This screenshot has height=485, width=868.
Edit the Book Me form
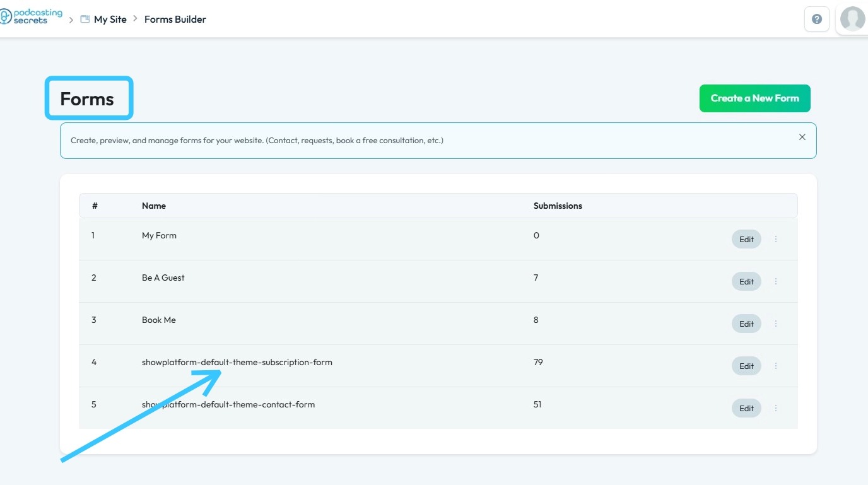coord(746,324)
